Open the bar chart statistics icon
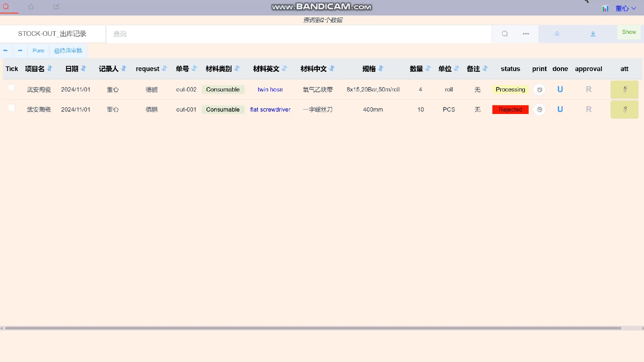 pyautogui.click(x=605, y=9)
